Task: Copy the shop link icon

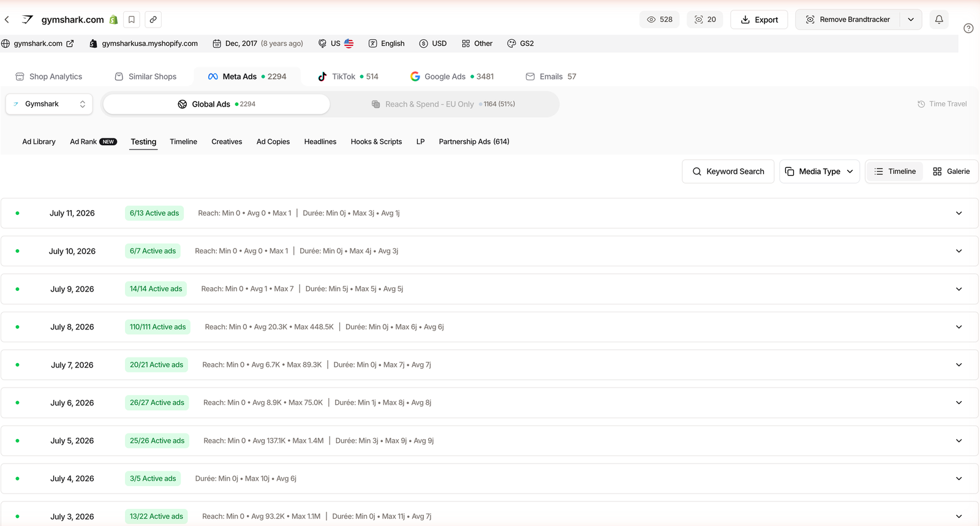Action: point(153,20)
